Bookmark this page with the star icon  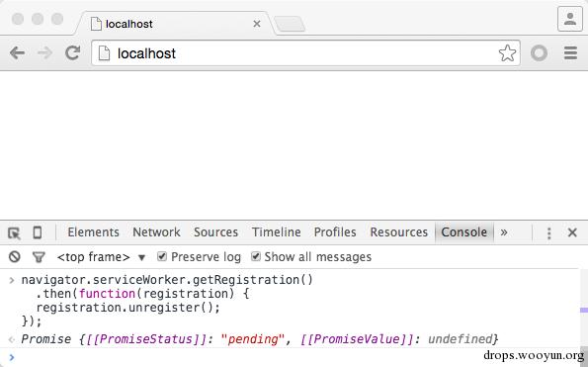coord(507,52)
